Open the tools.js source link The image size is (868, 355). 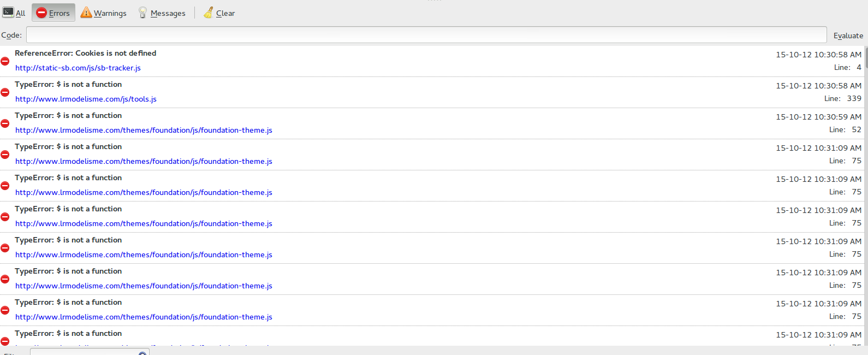coord(86,99)
